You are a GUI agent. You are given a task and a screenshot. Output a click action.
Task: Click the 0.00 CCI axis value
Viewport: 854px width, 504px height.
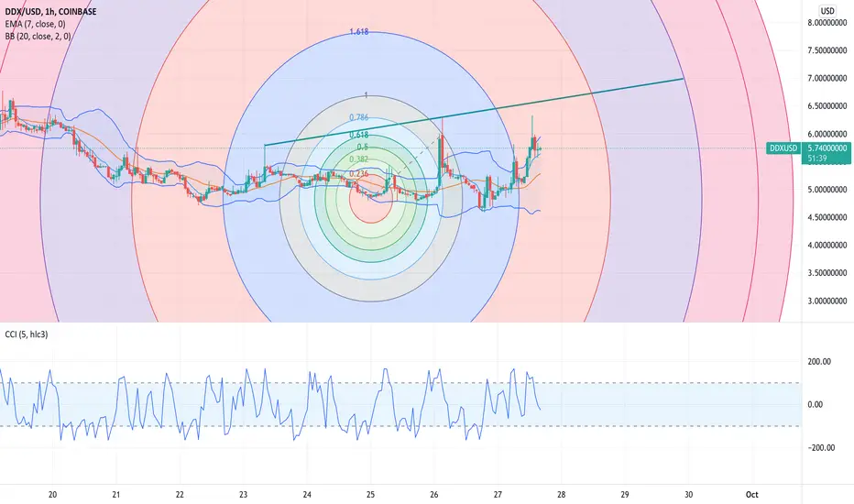tap(816, 404)
